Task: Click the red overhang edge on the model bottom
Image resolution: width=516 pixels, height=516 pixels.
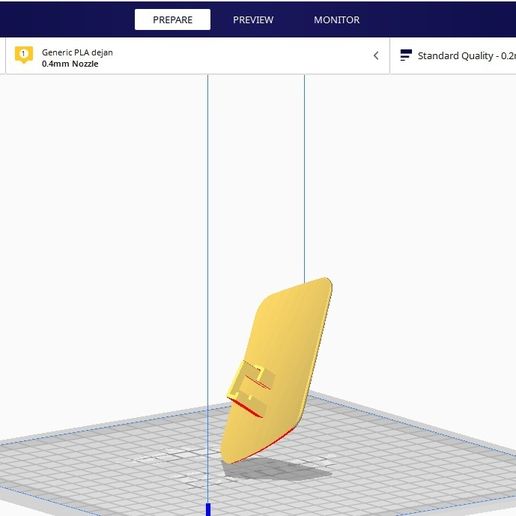Action: pos(270,445)
